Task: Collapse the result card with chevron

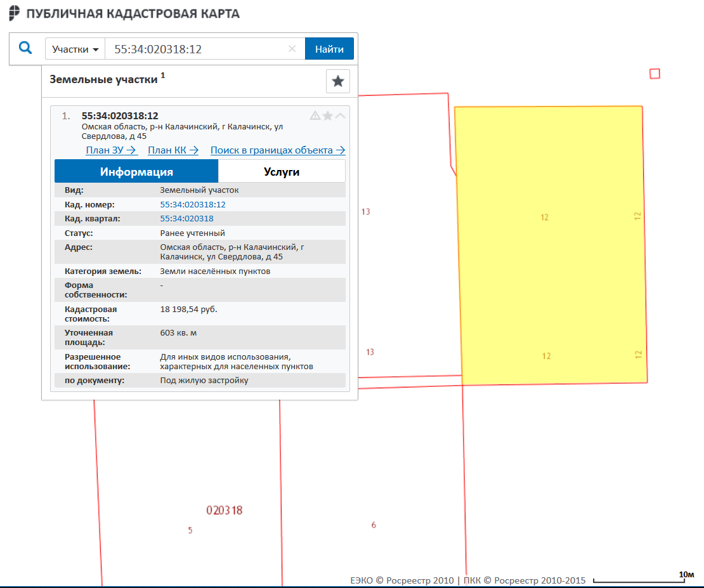Action: 341,116
